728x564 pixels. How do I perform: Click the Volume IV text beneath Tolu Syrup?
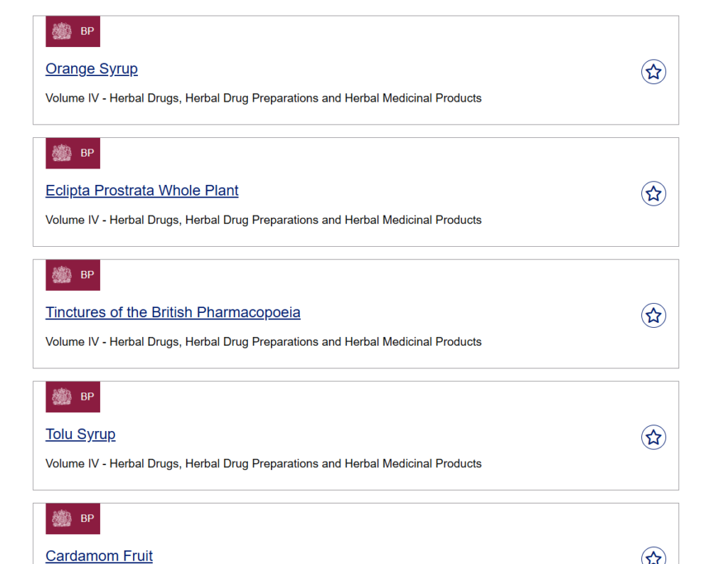[x=263, y=463]
